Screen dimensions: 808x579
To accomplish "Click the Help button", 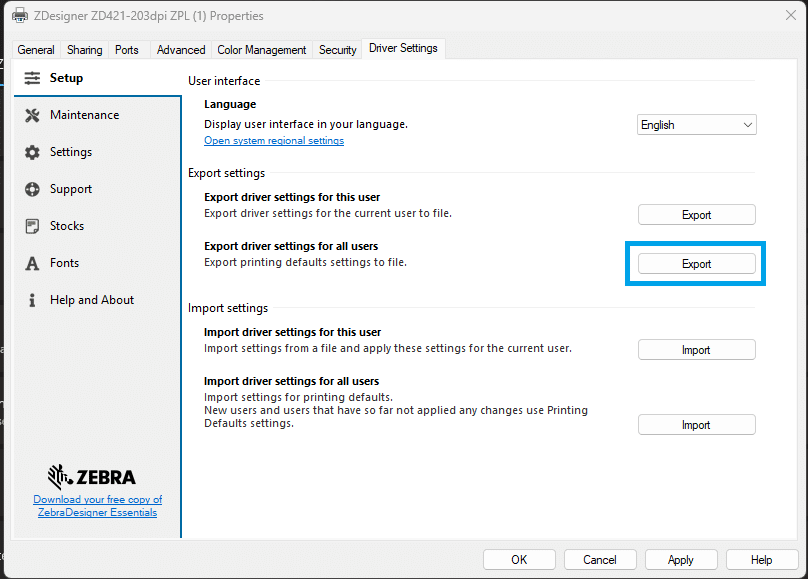I will coord(762,560).
